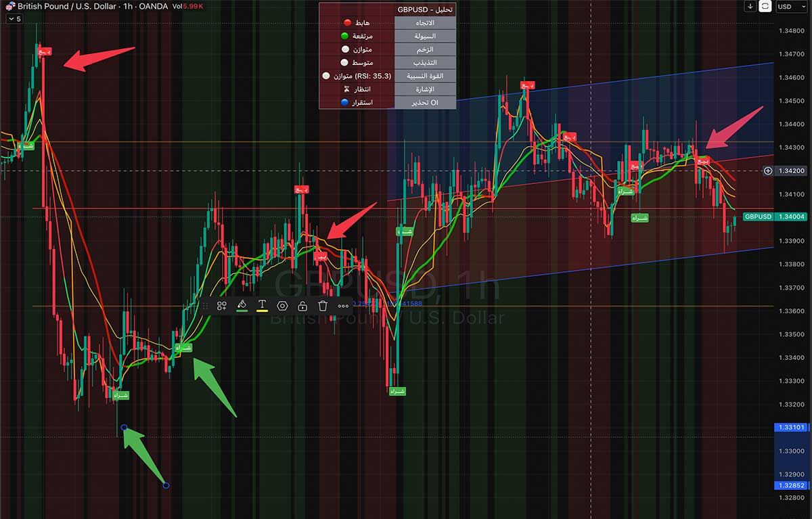
Task: Click the green swatch under paint bucket
Action: [242, 311]
